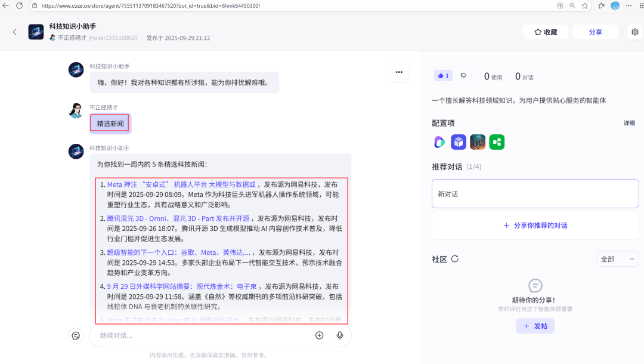
Task: Open the chat three-dot more options
Action: (399, 72)
